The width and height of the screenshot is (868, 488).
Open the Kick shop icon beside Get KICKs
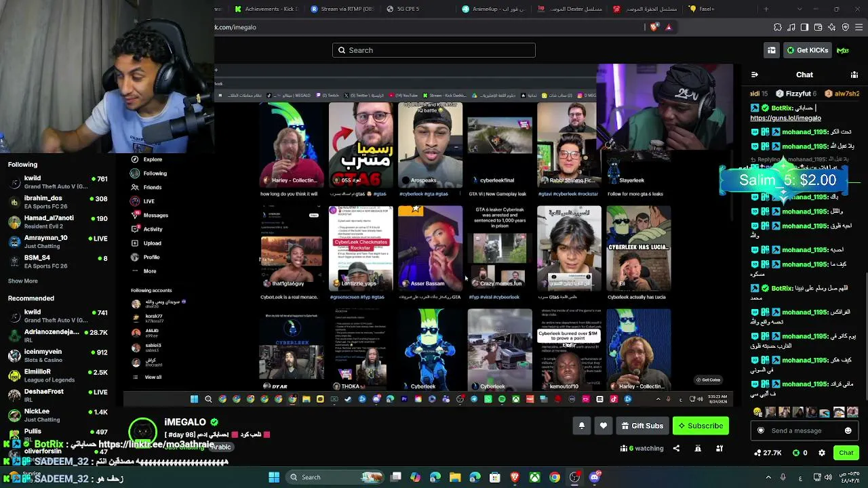pos(772,50)
